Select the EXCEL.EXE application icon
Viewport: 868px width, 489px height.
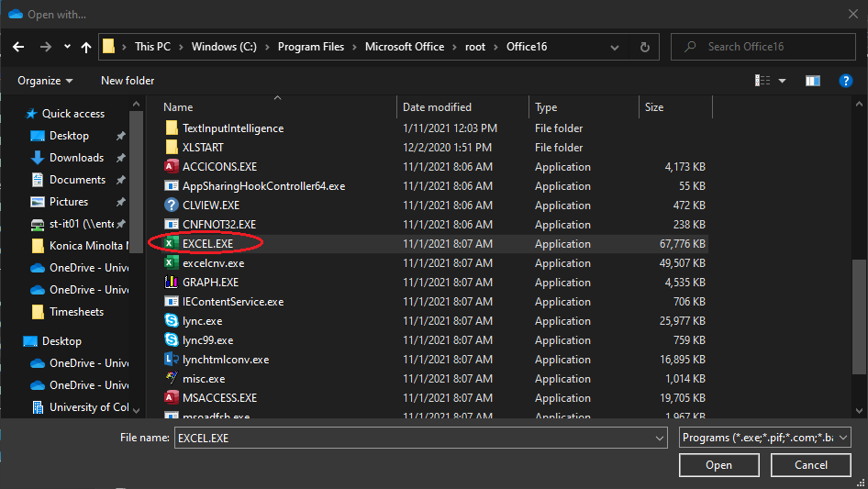[x=172, y=244]
